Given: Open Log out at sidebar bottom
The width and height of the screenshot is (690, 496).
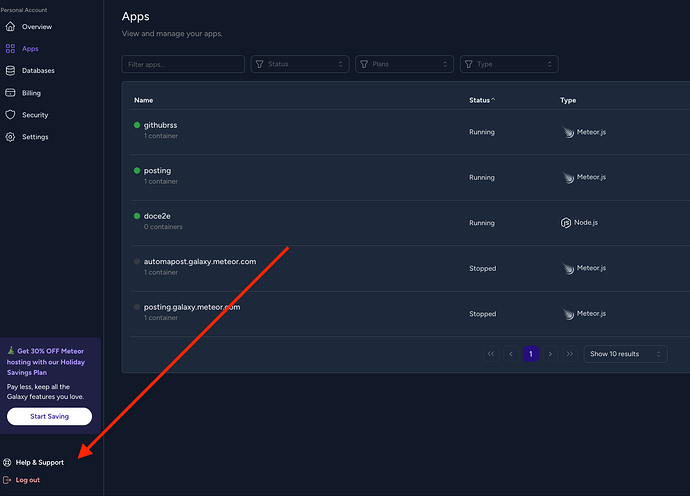Looking at the screenshot, I should (27, 480).
